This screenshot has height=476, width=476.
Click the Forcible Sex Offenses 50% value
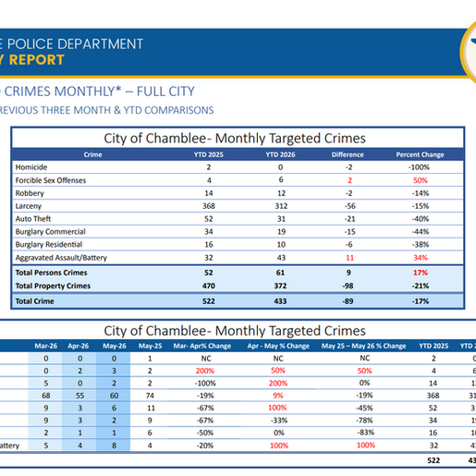[421, 180]
